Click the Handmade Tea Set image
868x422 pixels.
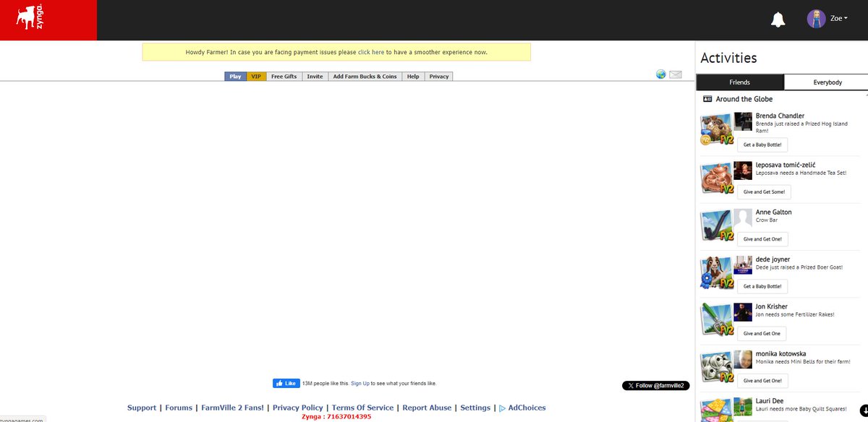[x=715, y=178]
